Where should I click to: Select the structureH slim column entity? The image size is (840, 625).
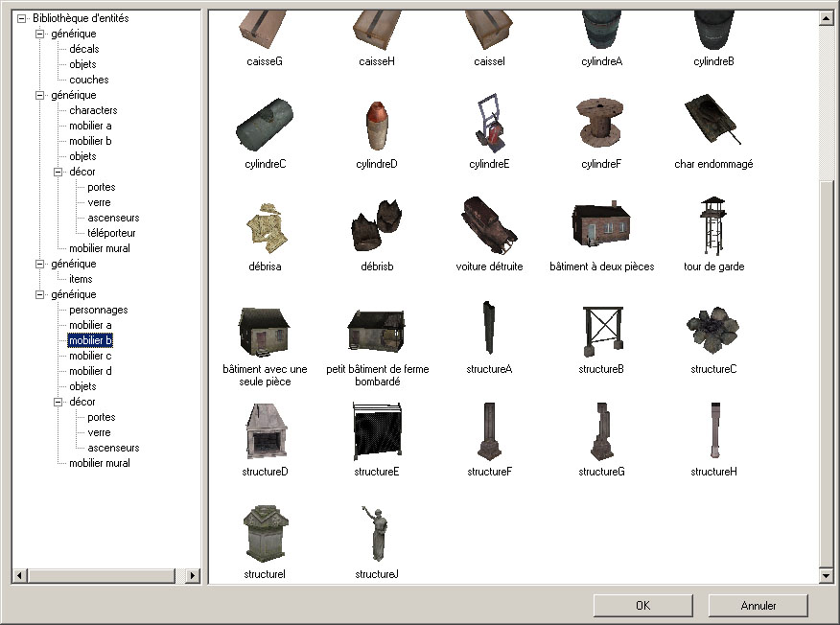(x=713, y=439)
